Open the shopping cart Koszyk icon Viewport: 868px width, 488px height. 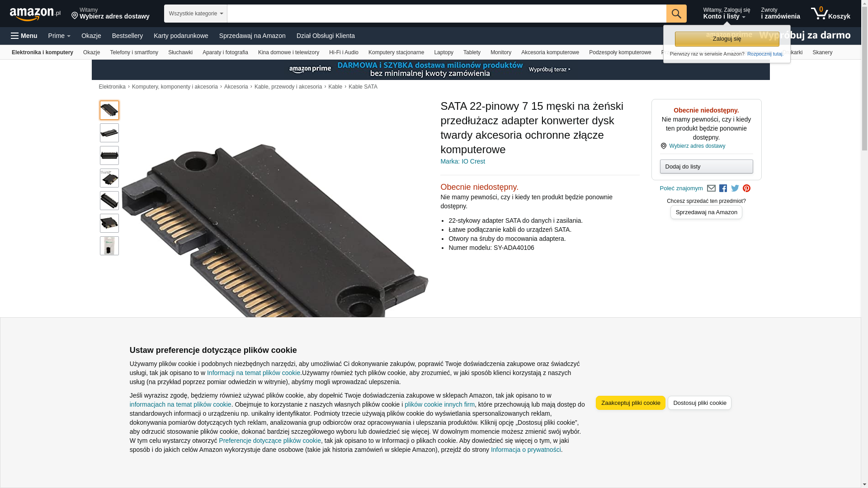(x=830, y=14)
